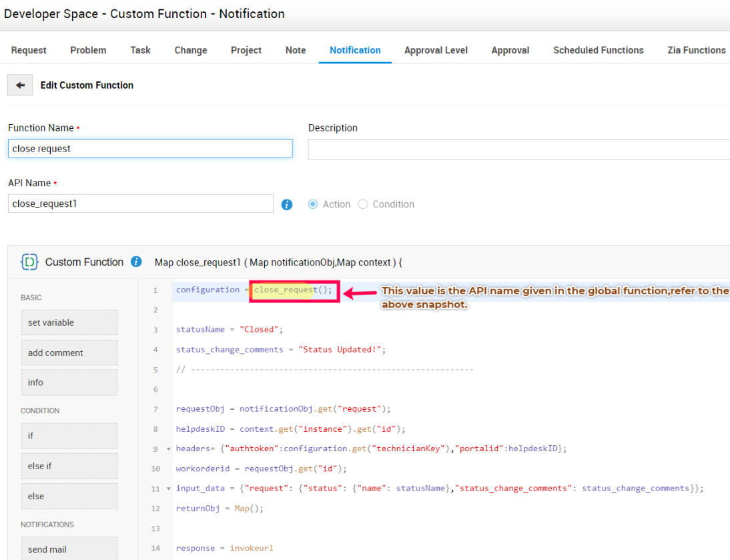This screenshot has height=560, width=730.
Task: Pick the 'set variable' block
Action: coord(69,322)
